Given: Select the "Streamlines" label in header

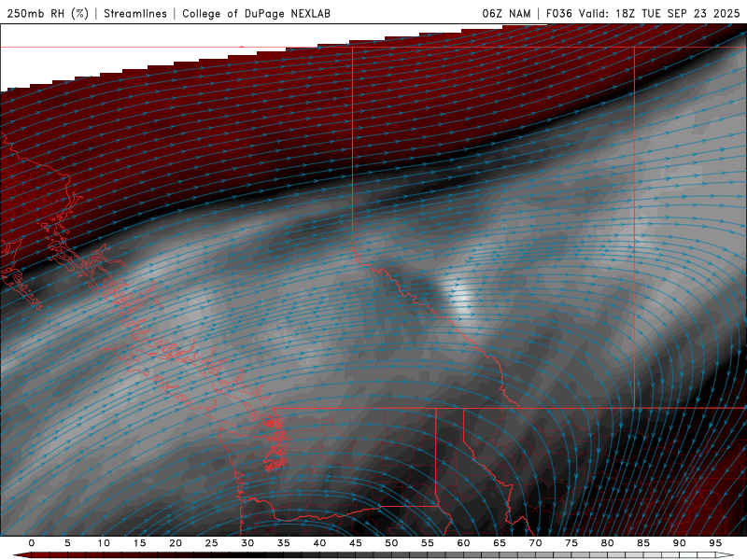Looking at the screenshot, I should [135, 13].
